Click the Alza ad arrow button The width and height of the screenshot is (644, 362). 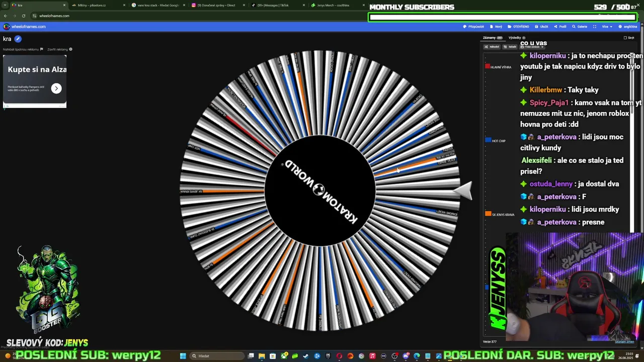56,88
